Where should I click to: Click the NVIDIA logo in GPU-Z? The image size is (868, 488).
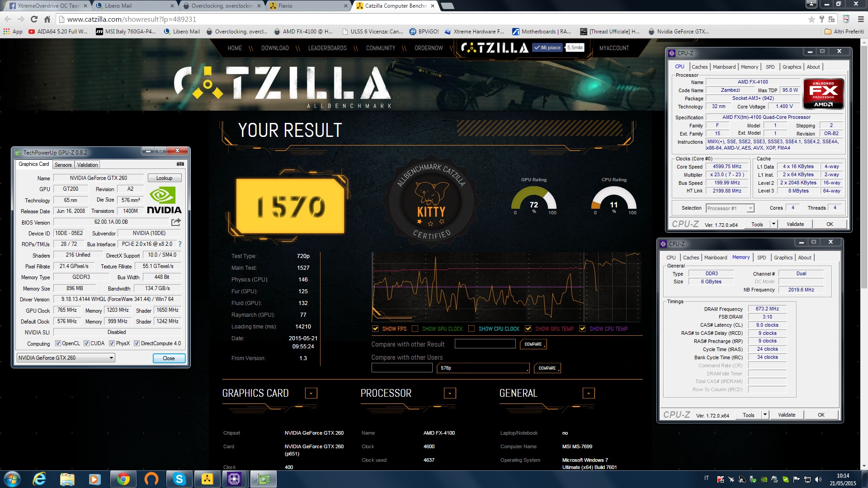pyautogui.click(x=164, y=201)
